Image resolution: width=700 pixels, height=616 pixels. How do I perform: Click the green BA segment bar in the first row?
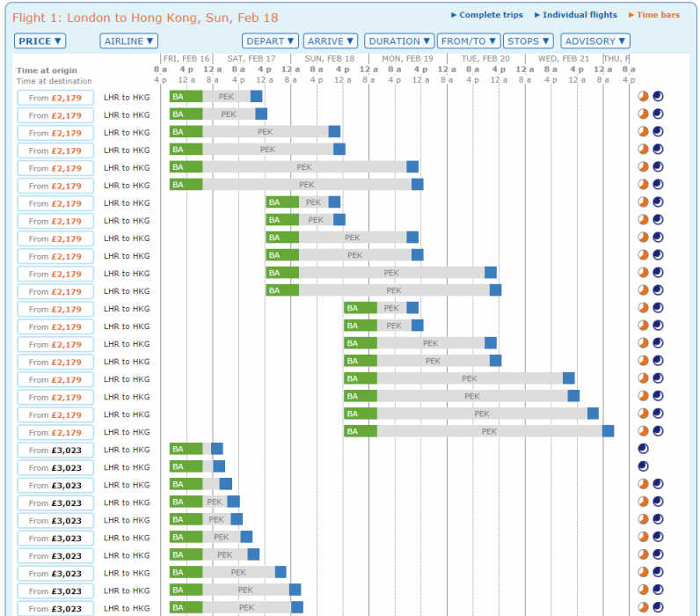(x=186, y=97)
